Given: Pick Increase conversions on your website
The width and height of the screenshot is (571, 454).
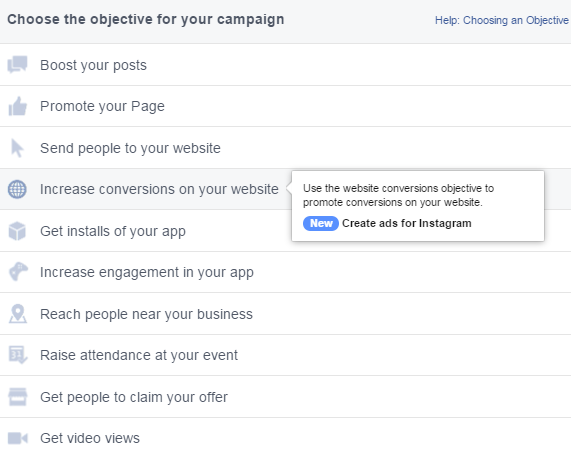Looking at the screenshot, I should click(159, 189).
